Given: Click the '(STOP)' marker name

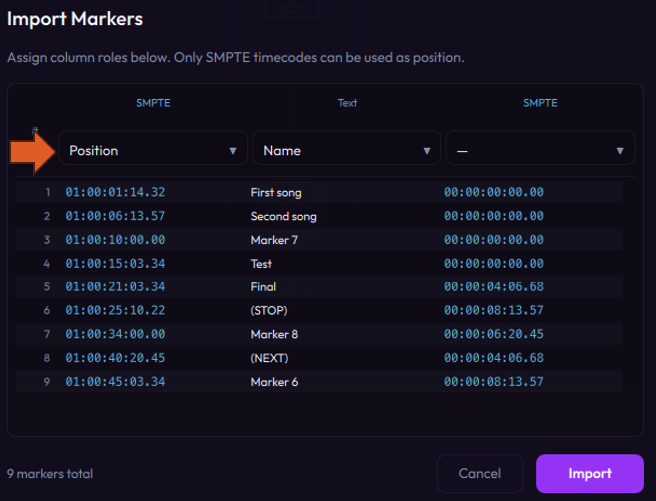Looking at the screenshot, I should click(x=269, y=311).
